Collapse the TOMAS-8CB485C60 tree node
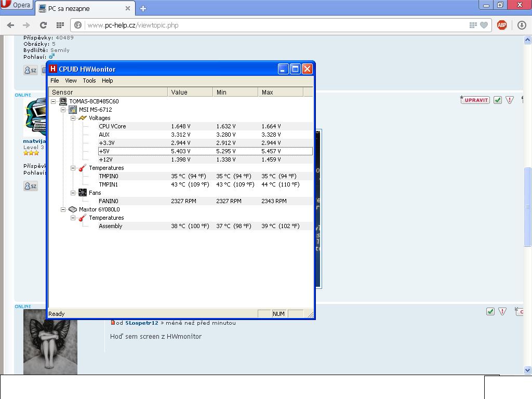532x399 pixels. click(54, 101)
